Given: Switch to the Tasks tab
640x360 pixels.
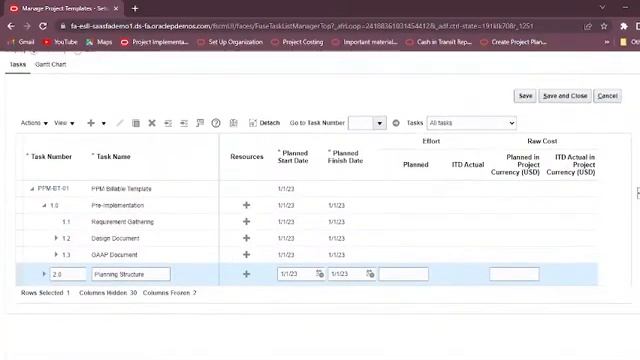Looking at the screenshot, I should (18, 64).
